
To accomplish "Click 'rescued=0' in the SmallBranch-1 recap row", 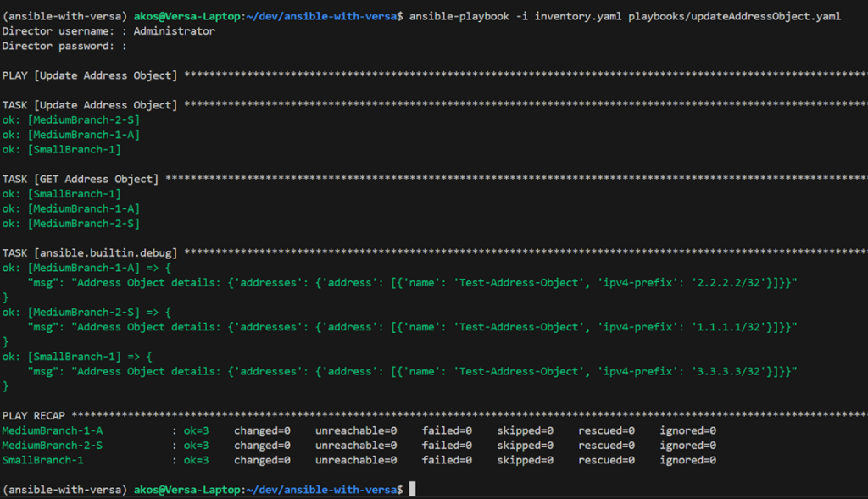I will click(x=607, y=460).
